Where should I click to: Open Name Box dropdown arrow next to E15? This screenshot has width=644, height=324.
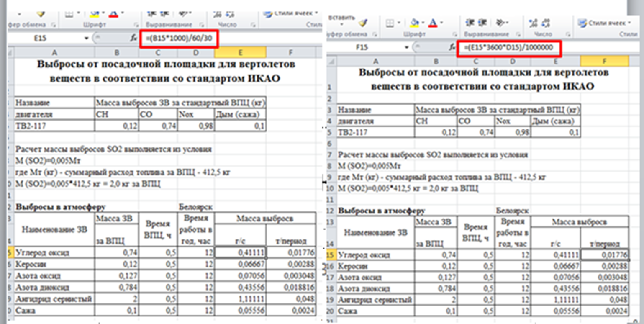tap(87, 38)
